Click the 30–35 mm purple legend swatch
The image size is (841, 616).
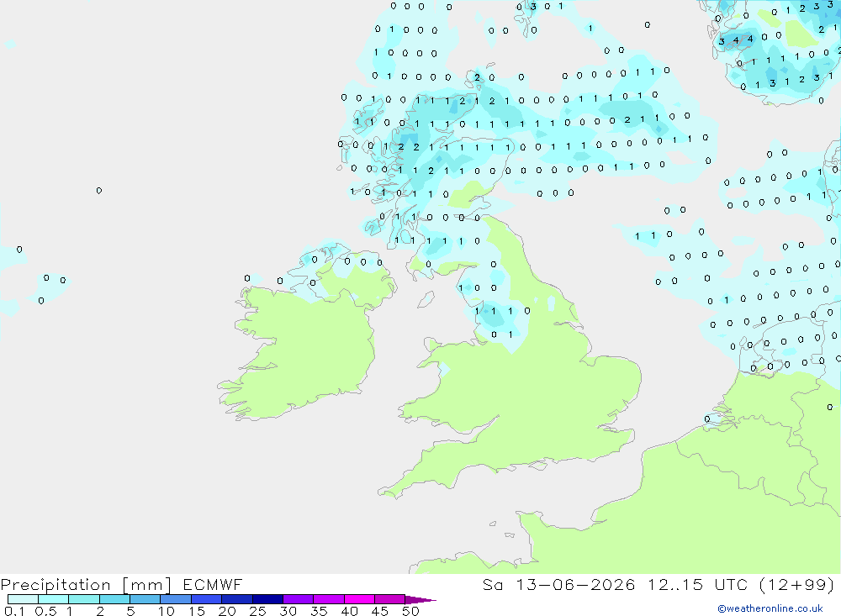299,599
